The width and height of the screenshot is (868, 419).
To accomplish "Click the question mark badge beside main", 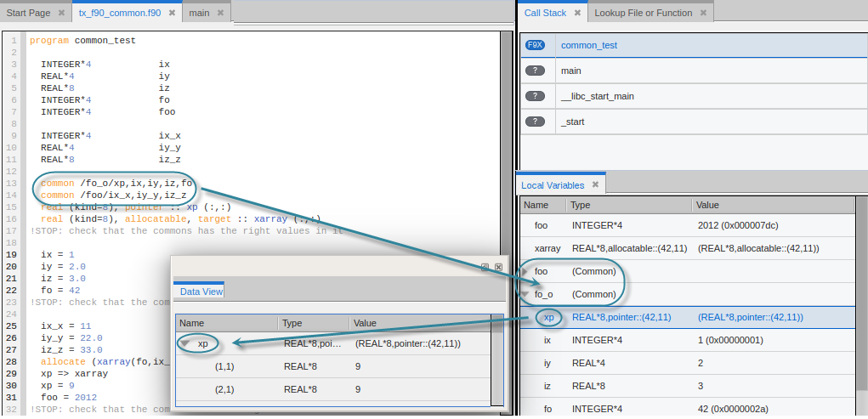I will [x=535, y=71].
